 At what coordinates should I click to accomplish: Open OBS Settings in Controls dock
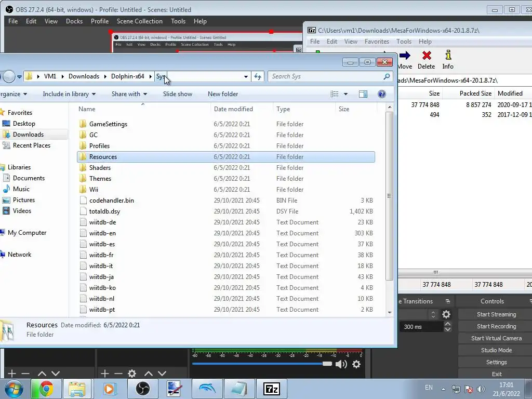point(496,362)
